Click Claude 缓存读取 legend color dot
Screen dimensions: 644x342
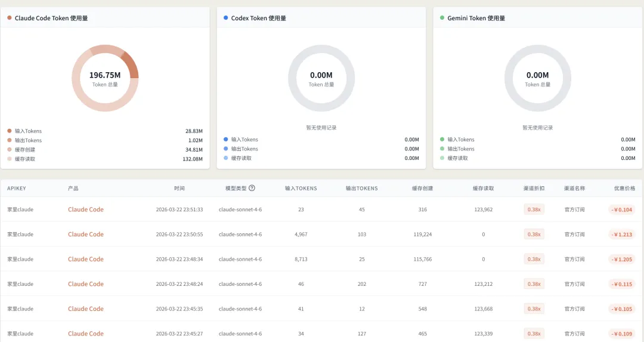[10, 159]
